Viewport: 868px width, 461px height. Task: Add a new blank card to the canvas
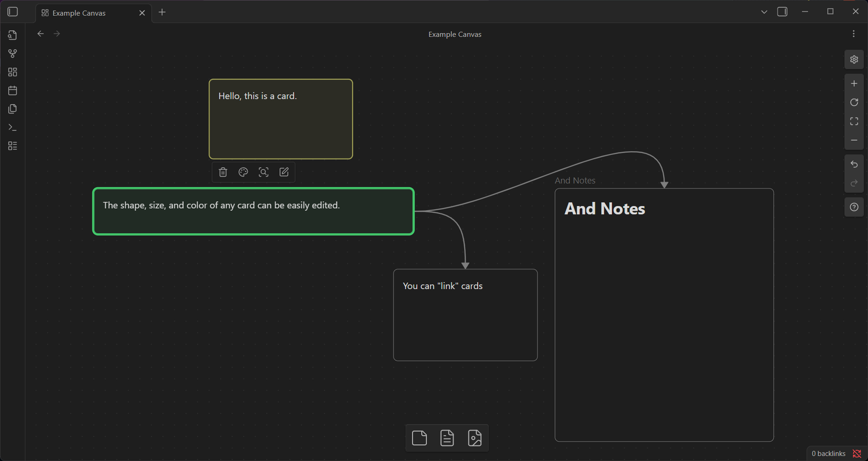(x=419, y=438)
